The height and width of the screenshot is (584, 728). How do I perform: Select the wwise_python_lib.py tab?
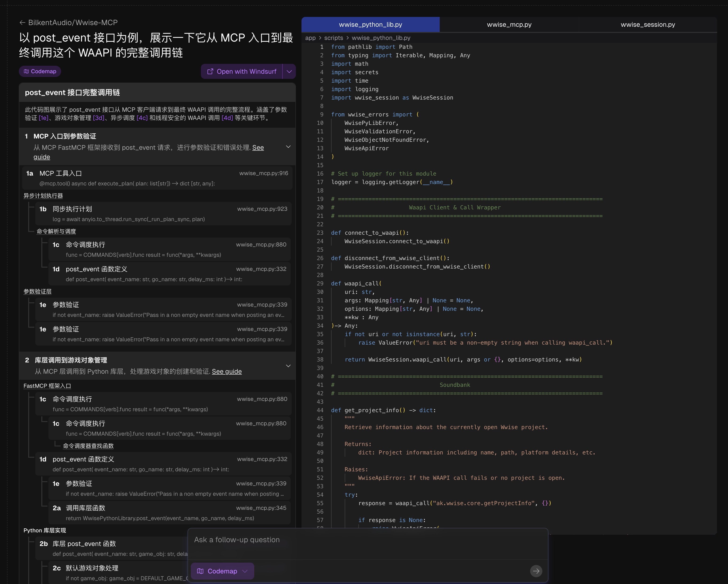tap(370, 24)
